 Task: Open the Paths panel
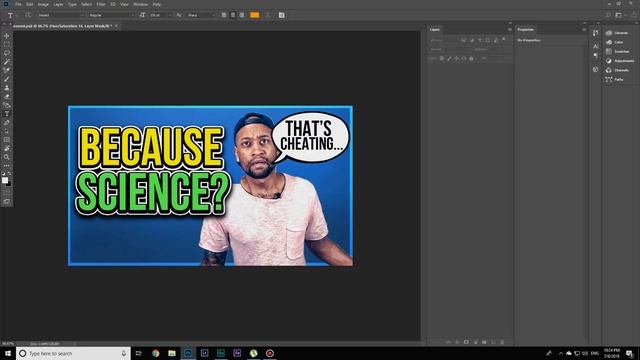tap(615, 80)
